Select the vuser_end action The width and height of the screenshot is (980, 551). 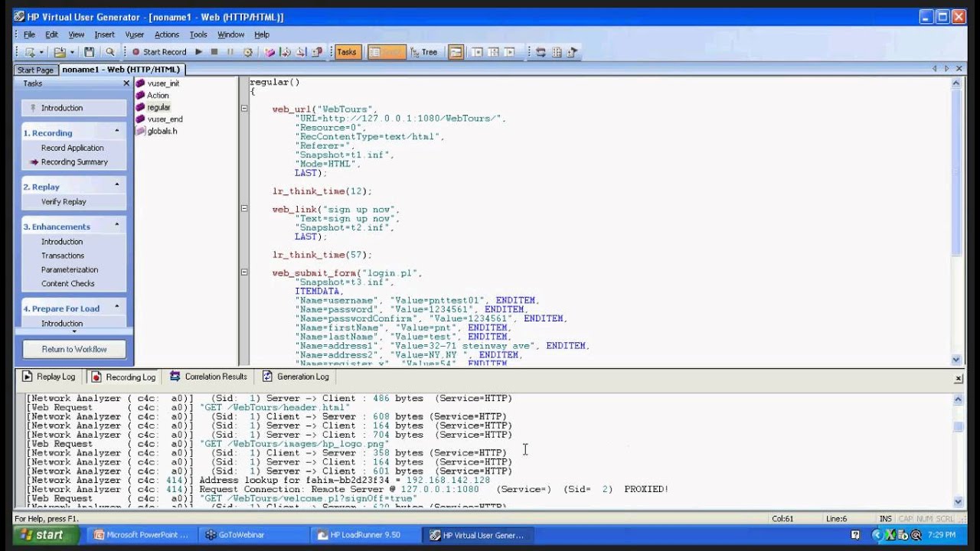pyautogui.click(x=165, y=119)
